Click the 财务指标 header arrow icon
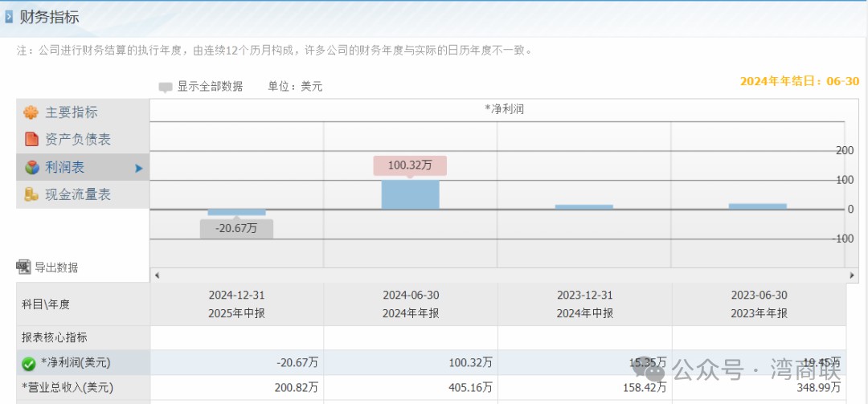The image size is (868, 404). click(x=9, y=17)
